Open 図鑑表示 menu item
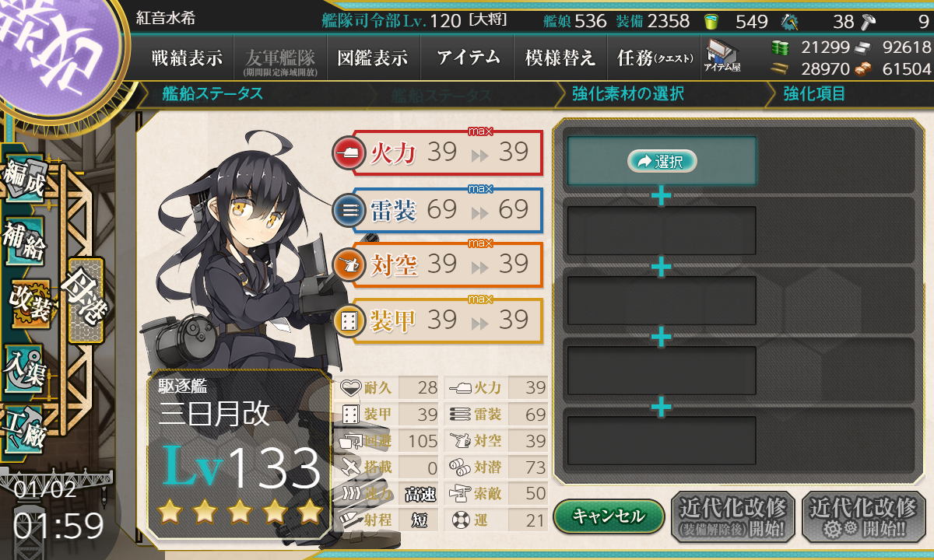Viewport: 934px width, 560px height. (x=373, y=58)
